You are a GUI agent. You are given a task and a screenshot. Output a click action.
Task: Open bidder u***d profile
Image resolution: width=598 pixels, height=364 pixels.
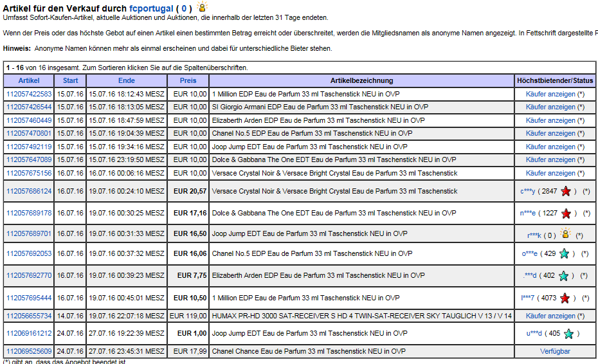(534, 333)
